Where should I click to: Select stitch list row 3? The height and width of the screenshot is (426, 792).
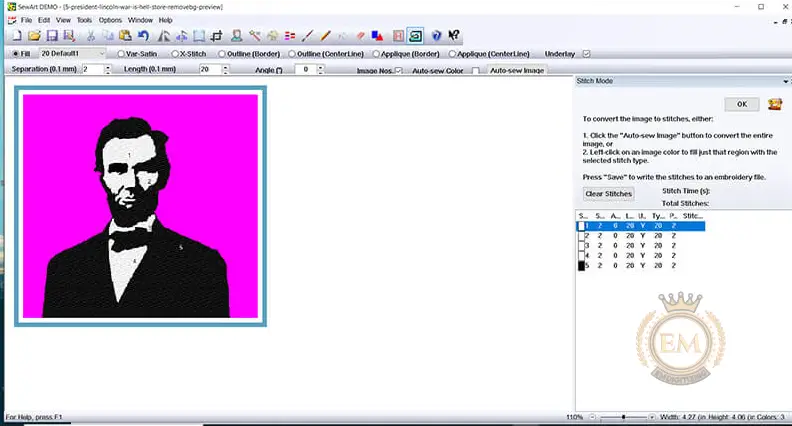[x=641, y=246]
